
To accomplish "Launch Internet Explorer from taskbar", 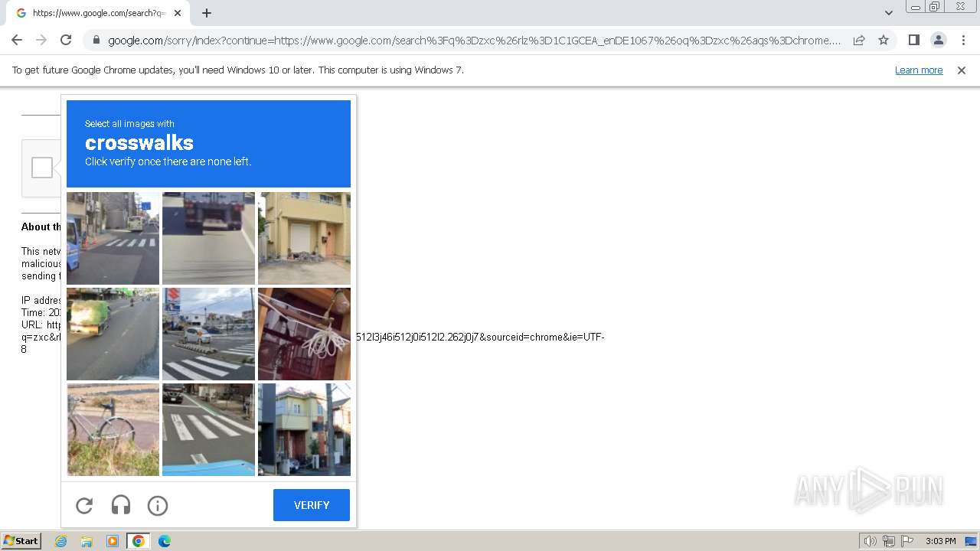I will [61, 541].
